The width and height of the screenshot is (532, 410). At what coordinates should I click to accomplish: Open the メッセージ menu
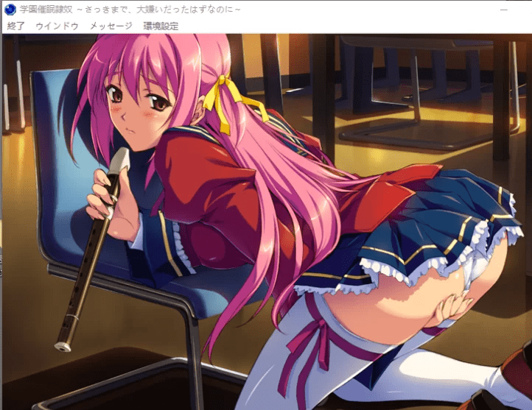(x=111, y=26)
